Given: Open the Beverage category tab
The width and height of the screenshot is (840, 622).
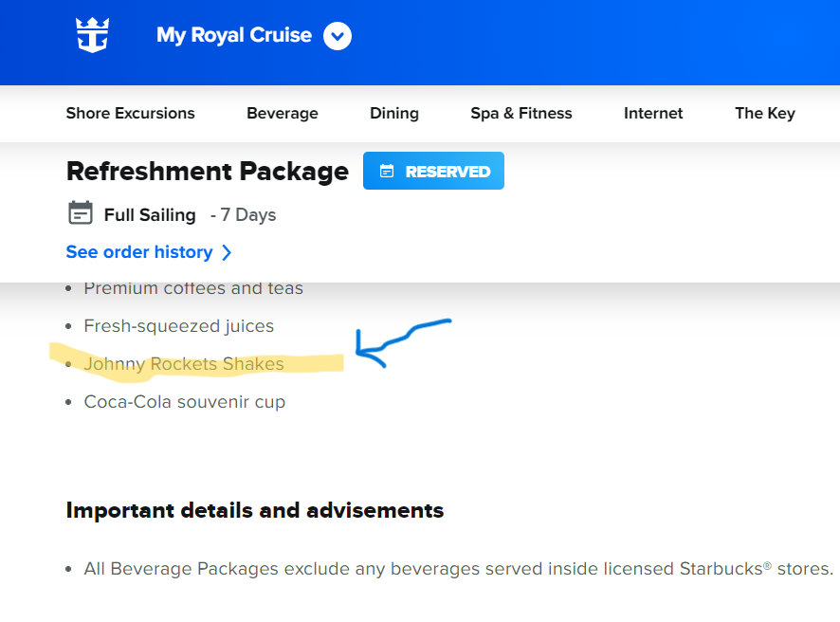Looking at the screenshot, I should pyautogui.click(x=283, y=114).
